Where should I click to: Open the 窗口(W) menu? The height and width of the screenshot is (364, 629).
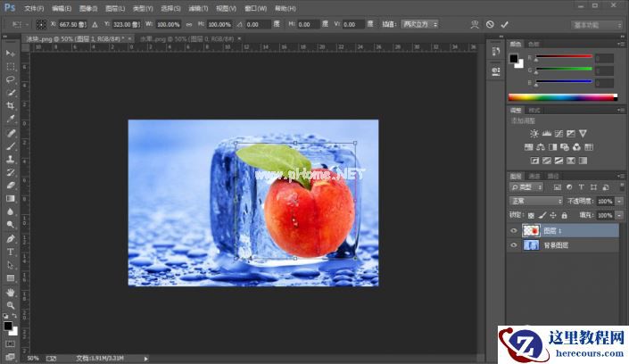[x=255, y=8]
